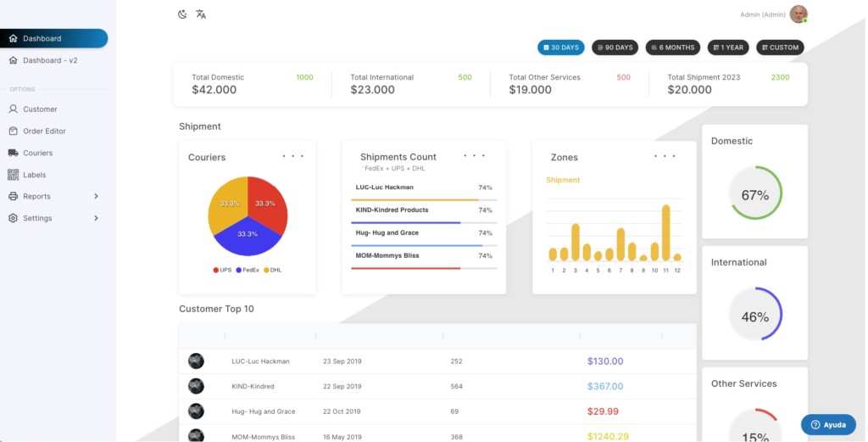This screenshot has width=868, height=442.
Task: Click the Customer icon in sidebar
Action: (14, 109)
